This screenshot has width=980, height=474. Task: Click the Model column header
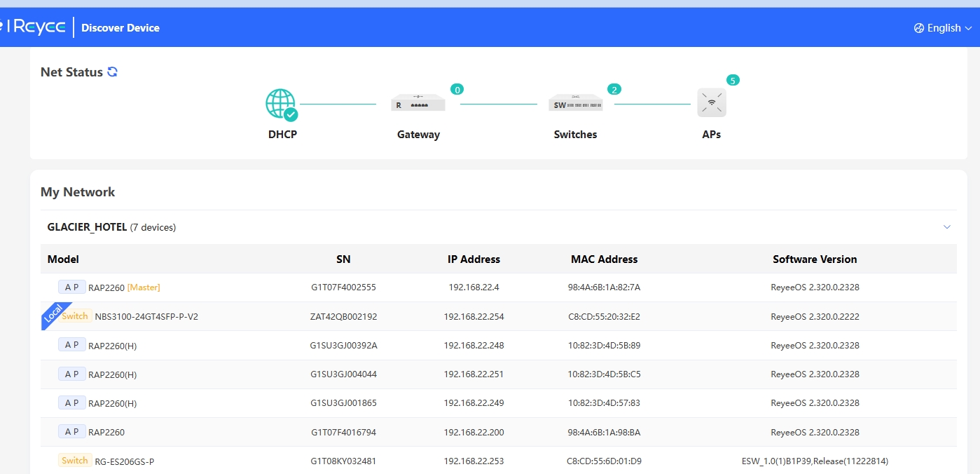(x=63, y=259)
